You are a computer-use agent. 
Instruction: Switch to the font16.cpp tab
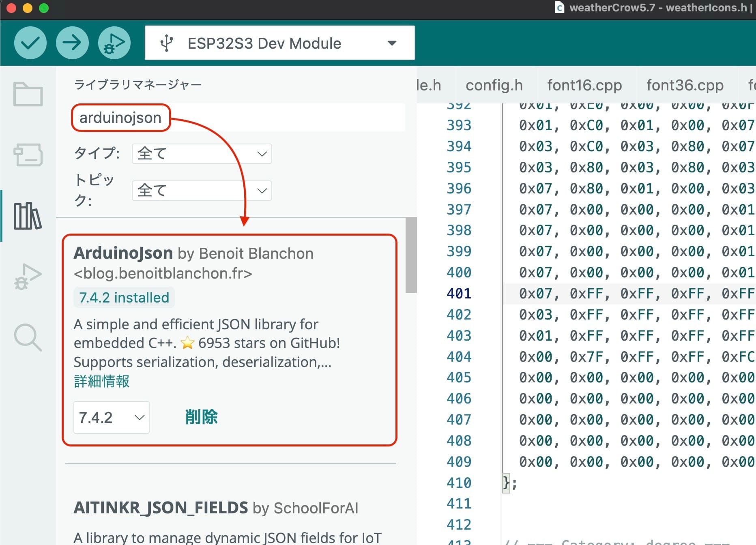[x=584, y=85]
